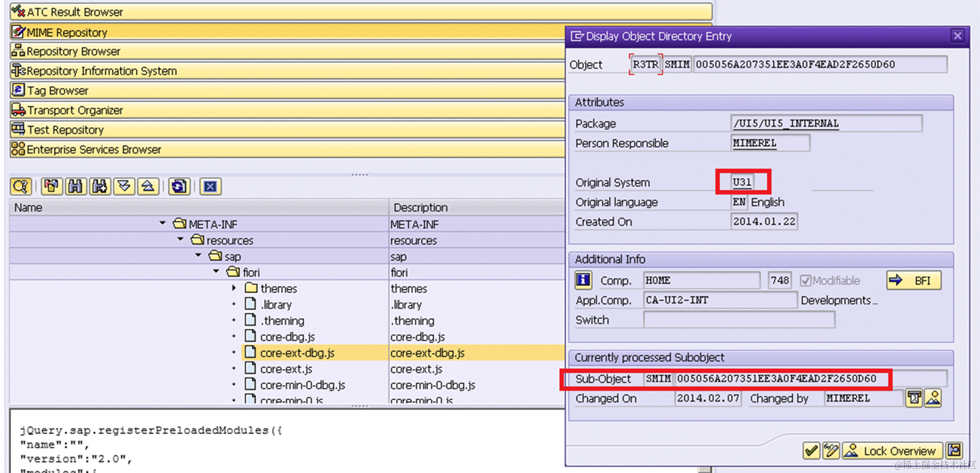
Task: Click the themes folder icon
Action: click(251, 287)
